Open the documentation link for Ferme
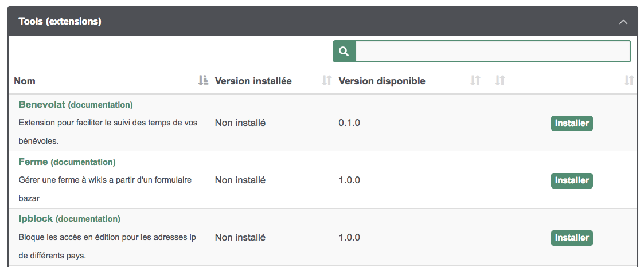Image resolution: width=644 pixels, height=267 pixels. pos(83,162)
